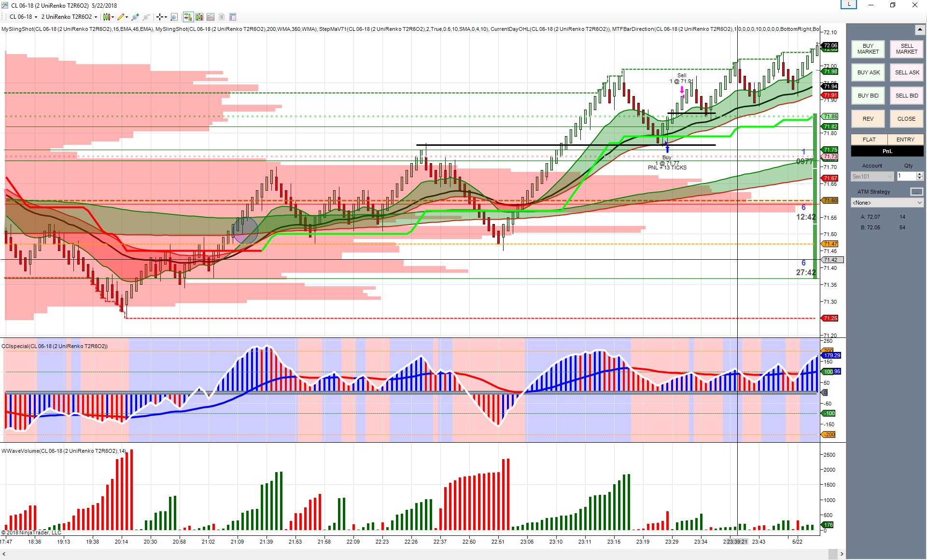Image resolution: width=927 pixels, height=560 pixels.
Task: Click the ask price A: 72.07
Action: [870, 217]
